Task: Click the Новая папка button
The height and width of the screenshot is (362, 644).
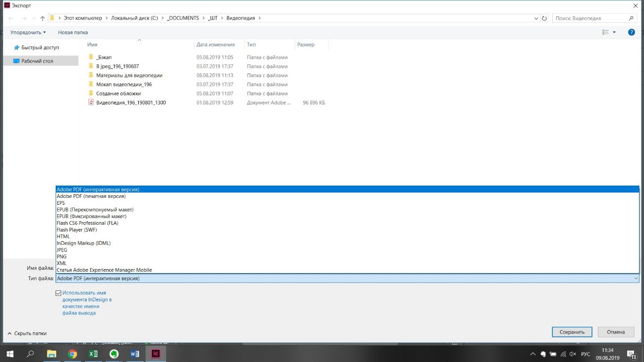Action: pos(73,32)
